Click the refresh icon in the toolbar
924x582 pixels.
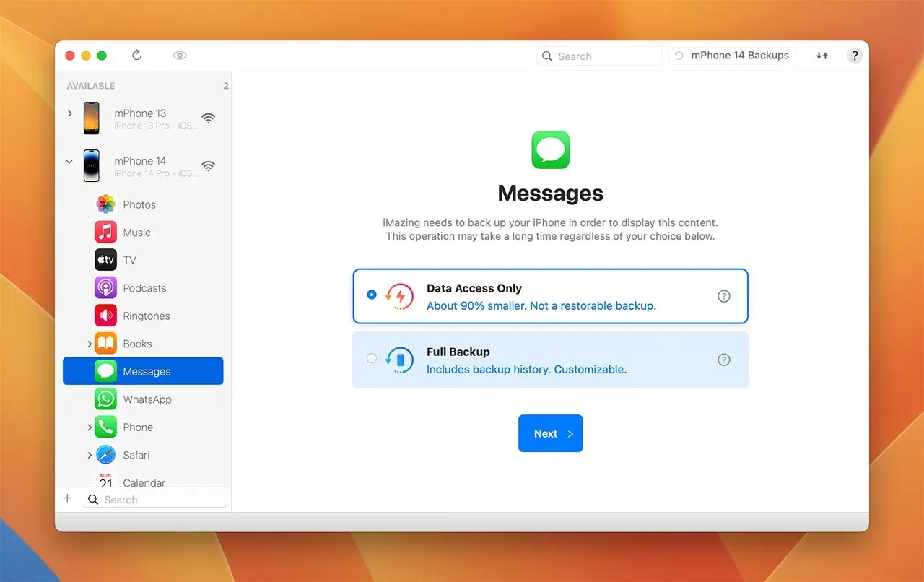(136, 56)
